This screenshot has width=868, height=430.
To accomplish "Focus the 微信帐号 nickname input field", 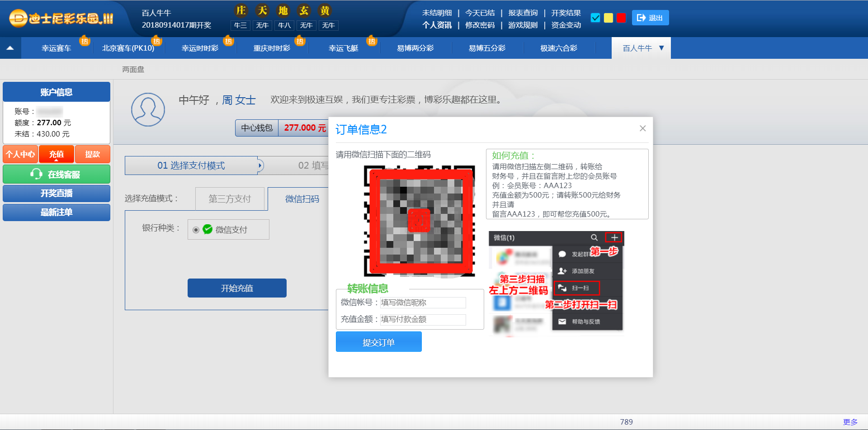I will (423, 302).
